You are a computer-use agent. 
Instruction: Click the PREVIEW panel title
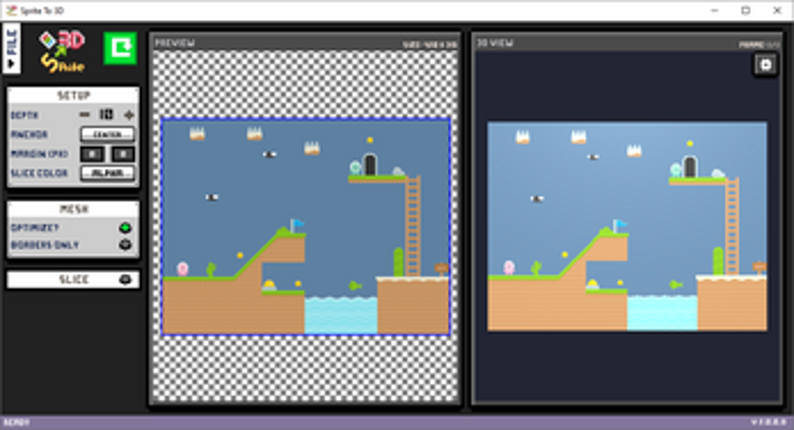(175, 43)
